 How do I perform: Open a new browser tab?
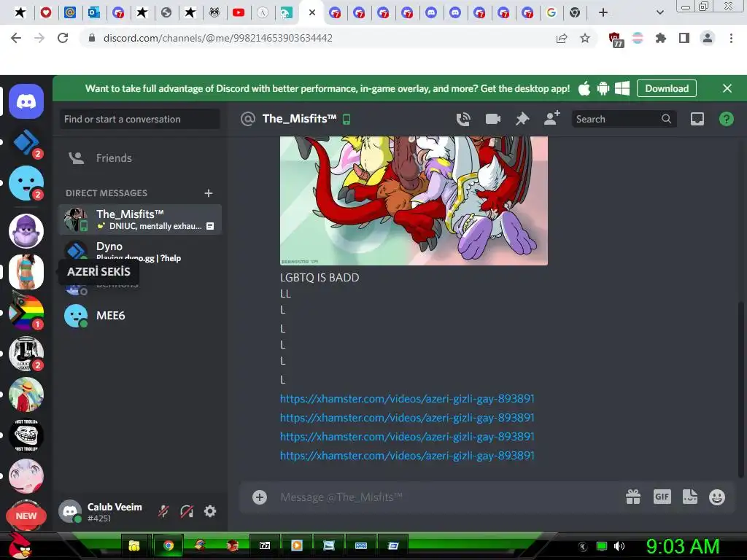pyautogui.click(x=603, y=12)
